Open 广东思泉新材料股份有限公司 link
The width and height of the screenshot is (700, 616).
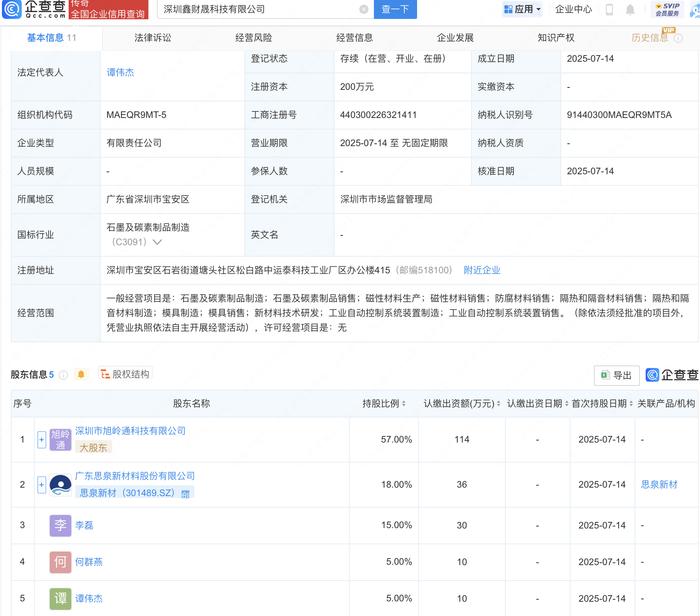pos(135,476)
